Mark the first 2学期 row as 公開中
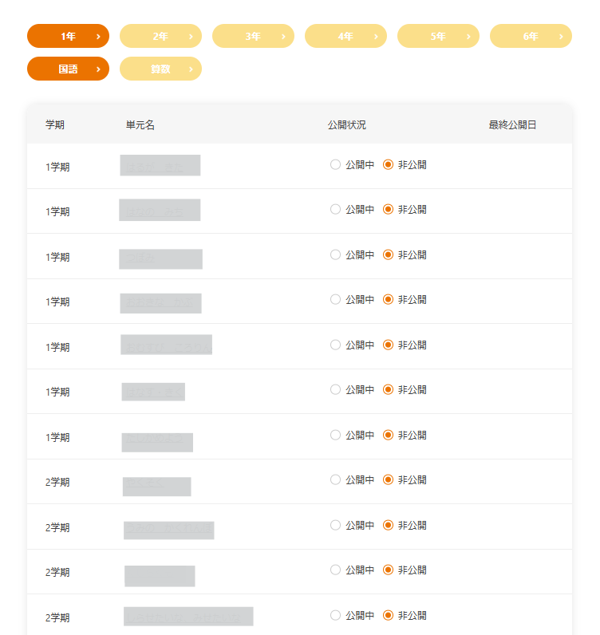The width and height of the screenshot is (600, 635). point(336,480)
